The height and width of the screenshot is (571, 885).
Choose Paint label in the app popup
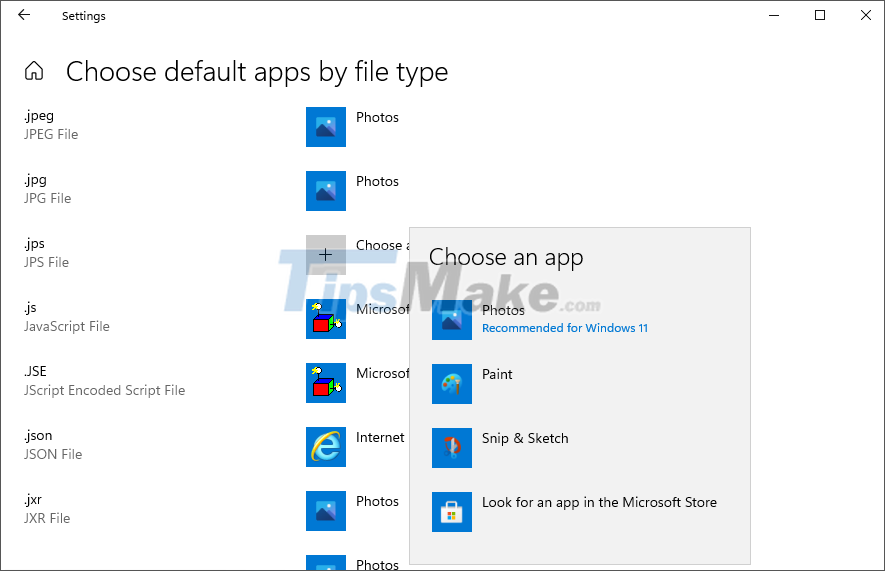(x=497, y=374)
